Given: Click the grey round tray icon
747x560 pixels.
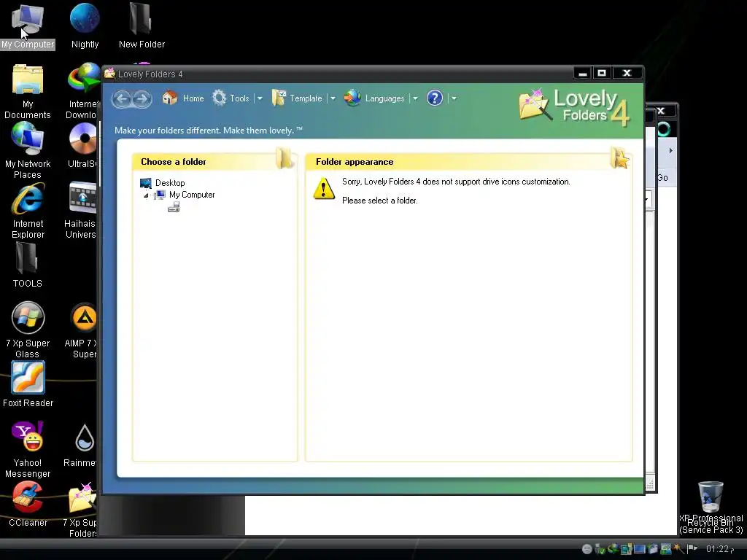Looking at the screenshot, I should tap(587, 549).
